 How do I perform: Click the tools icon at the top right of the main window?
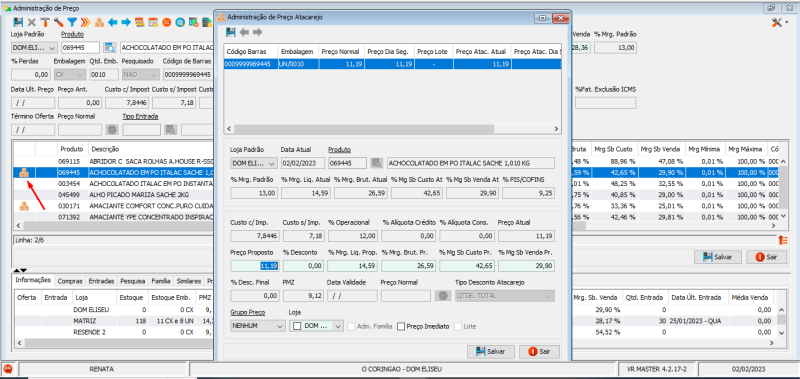(x=777, y=22)
